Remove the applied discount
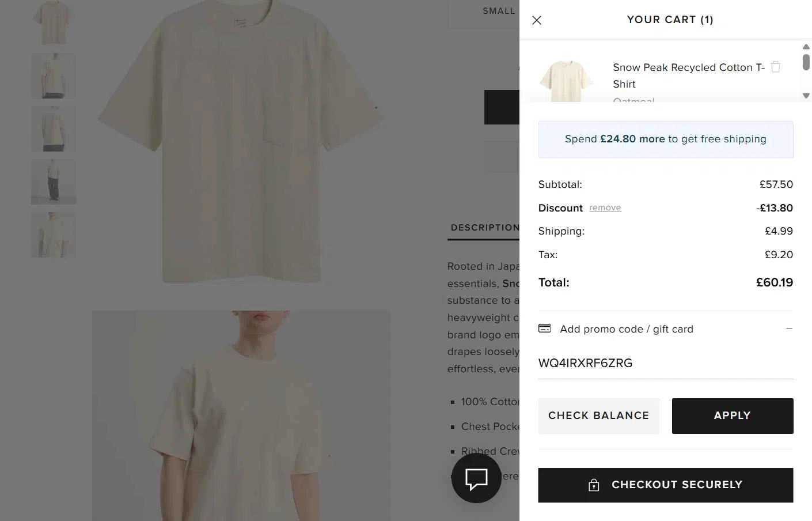This screenshot has height=521, width=812. 605,207
